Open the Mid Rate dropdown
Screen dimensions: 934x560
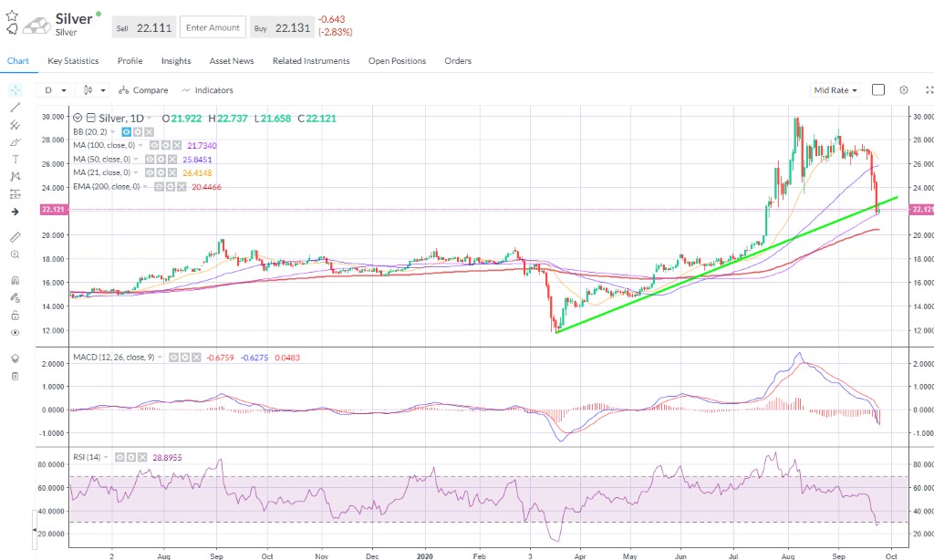click(835, 90)
